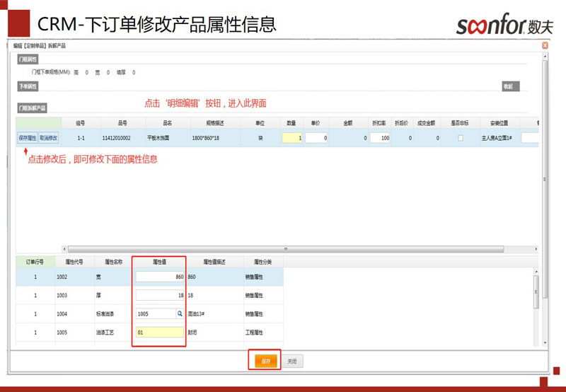Screen dimensions: 566x392
Task: Click the 取消修改 button
Action: pyautogui.click(x=49, y=138)
